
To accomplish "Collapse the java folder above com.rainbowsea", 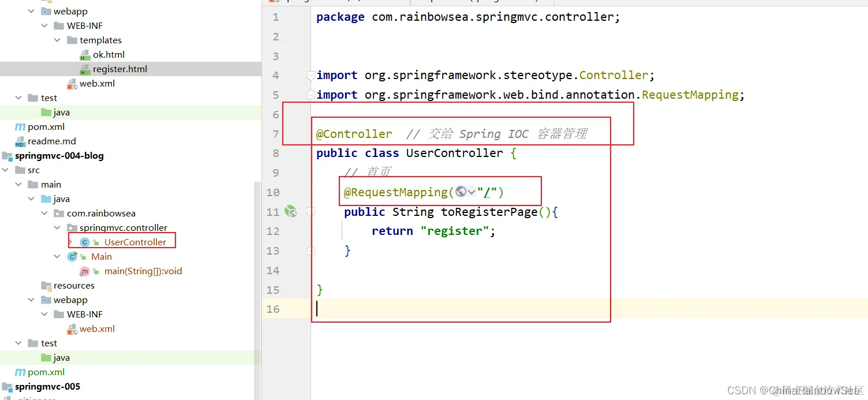I will pos(32,199).
